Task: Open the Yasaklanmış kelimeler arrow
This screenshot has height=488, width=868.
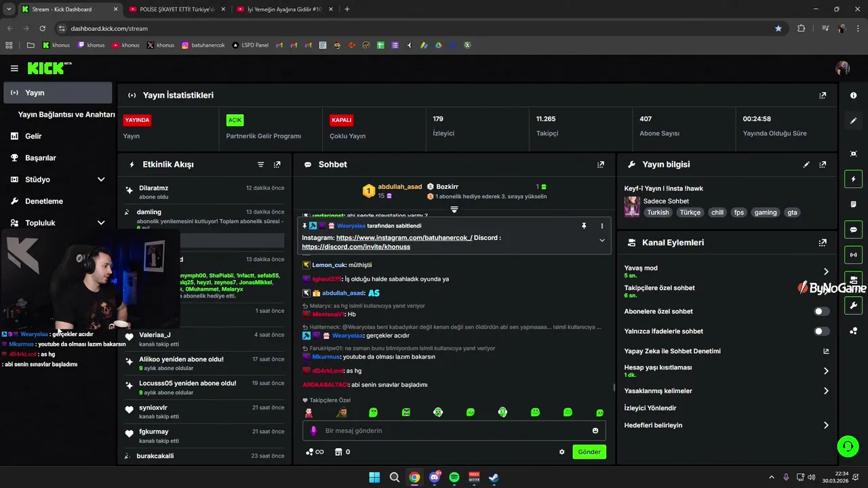Action: [x=826, y=391]
